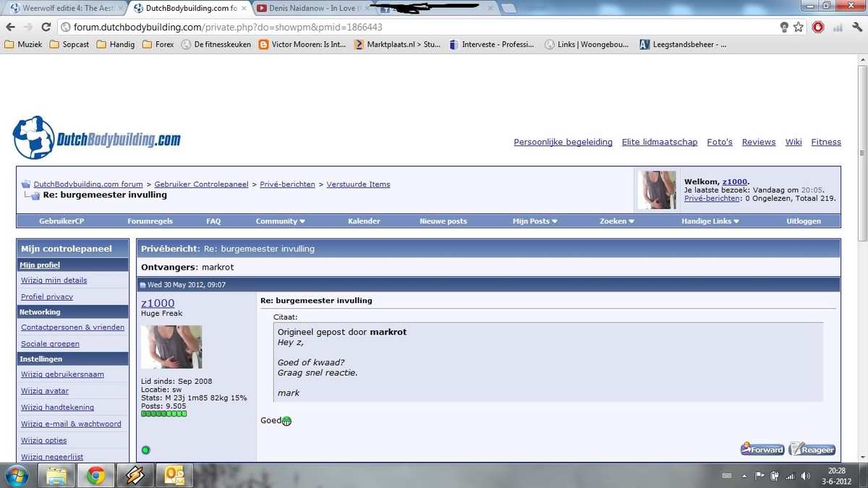Click the z1000 avatar thumbnail in the post

tap(171, 347)
